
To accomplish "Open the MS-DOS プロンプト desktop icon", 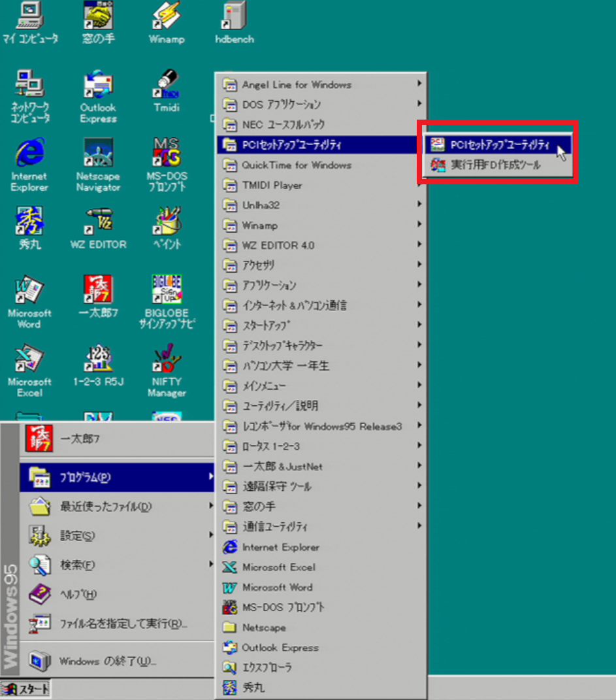I will pyautogui.click(x=167, y=165).
